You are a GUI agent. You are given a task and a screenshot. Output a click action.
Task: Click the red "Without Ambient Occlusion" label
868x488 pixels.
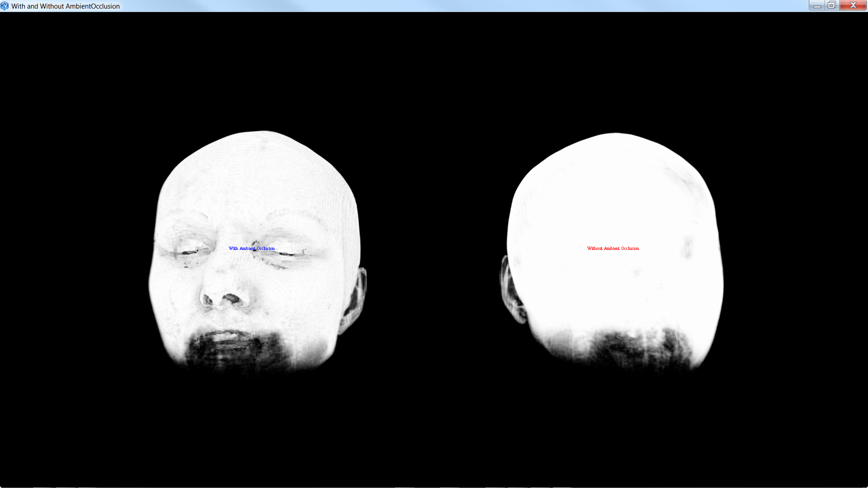coord(613,249)
